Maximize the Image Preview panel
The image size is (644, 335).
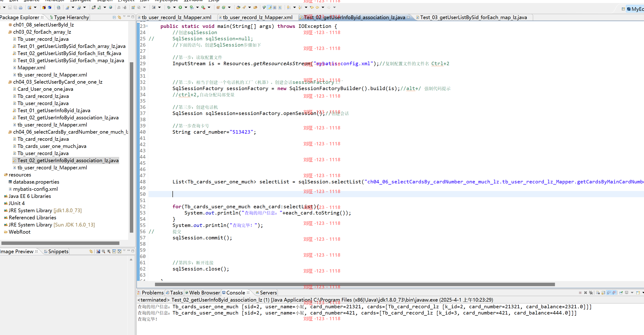133,251
